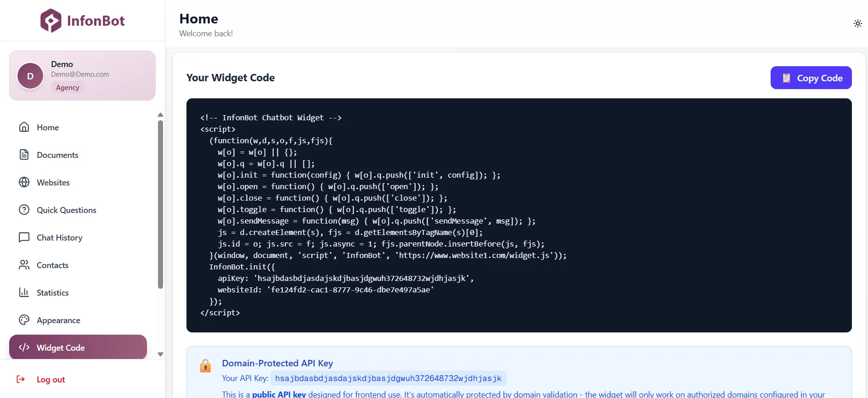The image size is (868, 398).
Task: Click the '<!-- InfonBot Chatbot Widget -->' comment line
Action: click(271, 118)
